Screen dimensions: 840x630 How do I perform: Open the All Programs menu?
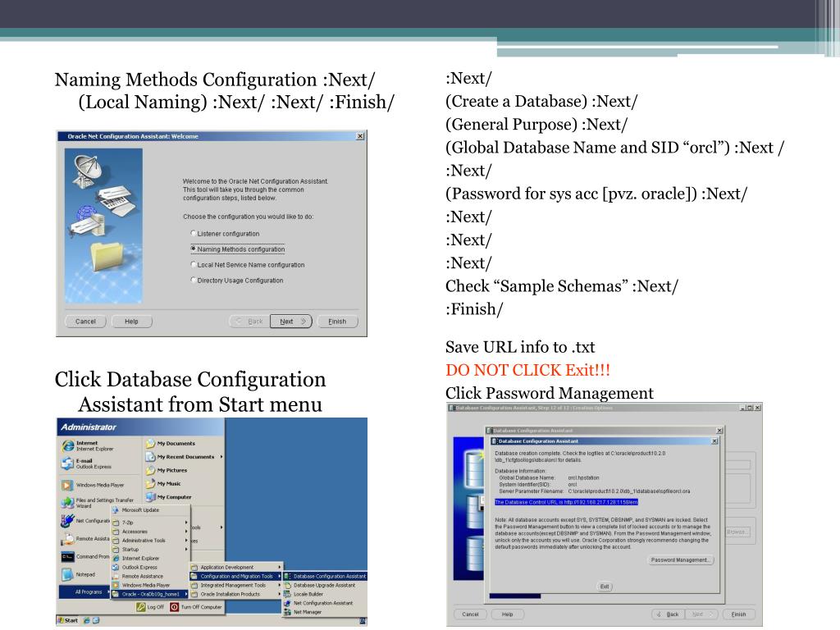(x=84, y=592)
